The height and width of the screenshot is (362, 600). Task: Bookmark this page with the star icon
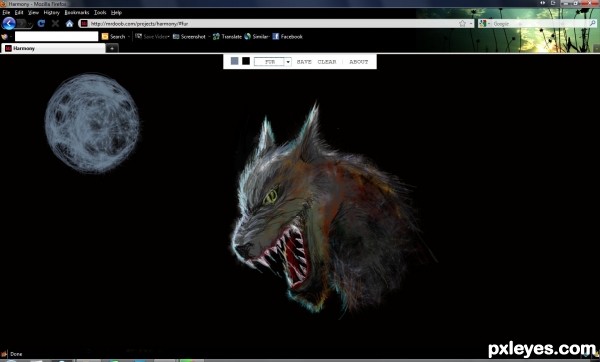click(462, 24)
